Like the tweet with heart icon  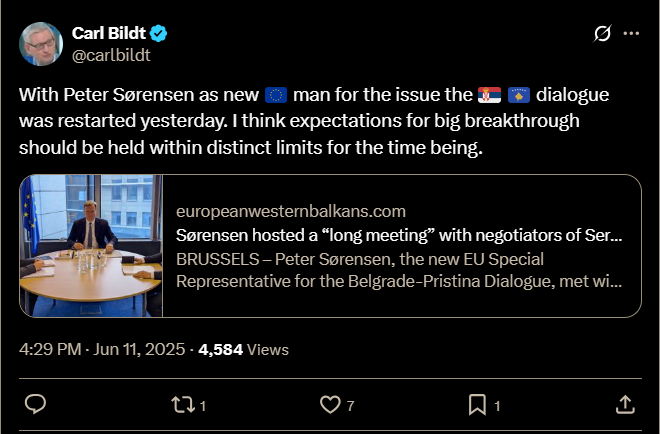[330, 405]
